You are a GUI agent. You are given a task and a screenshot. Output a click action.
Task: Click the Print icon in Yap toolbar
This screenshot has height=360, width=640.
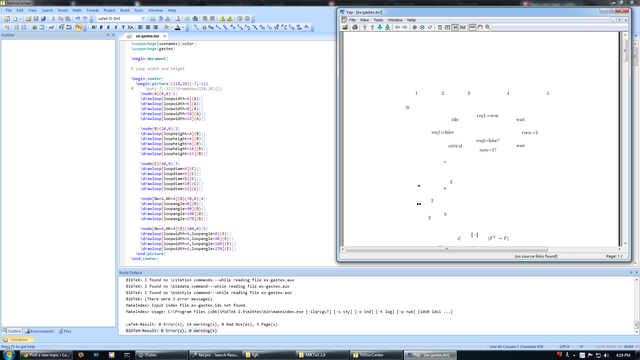tap(355, 27)
